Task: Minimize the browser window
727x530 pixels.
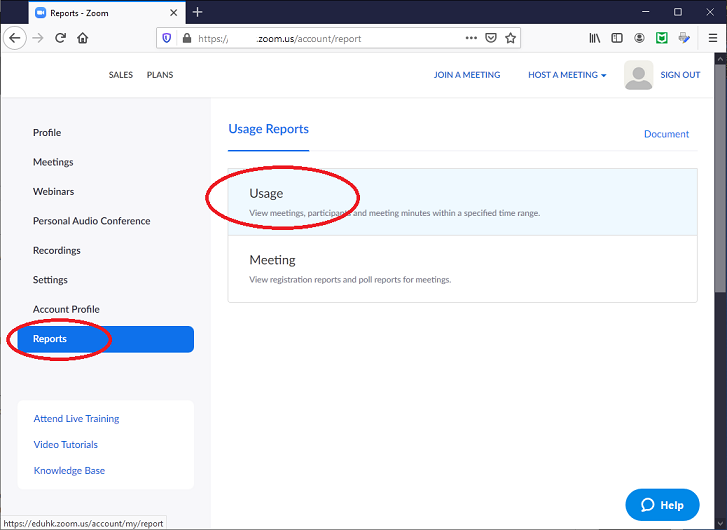Action: (x=645, y=12)
